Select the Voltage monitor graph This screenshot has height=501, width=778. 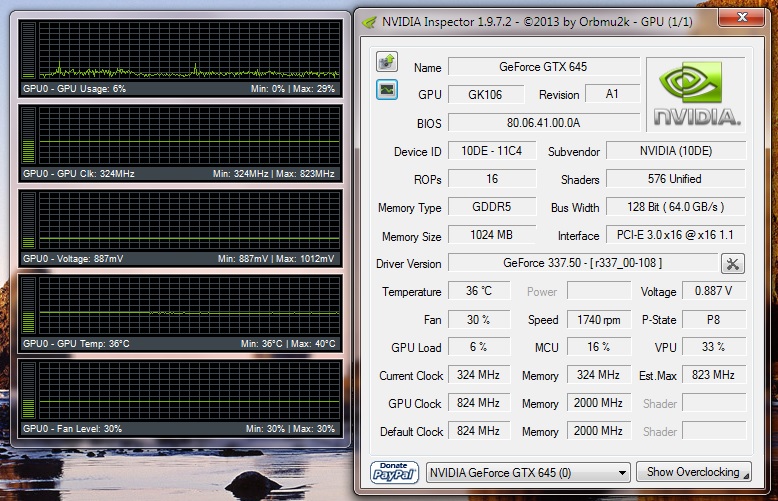(180, 228)
